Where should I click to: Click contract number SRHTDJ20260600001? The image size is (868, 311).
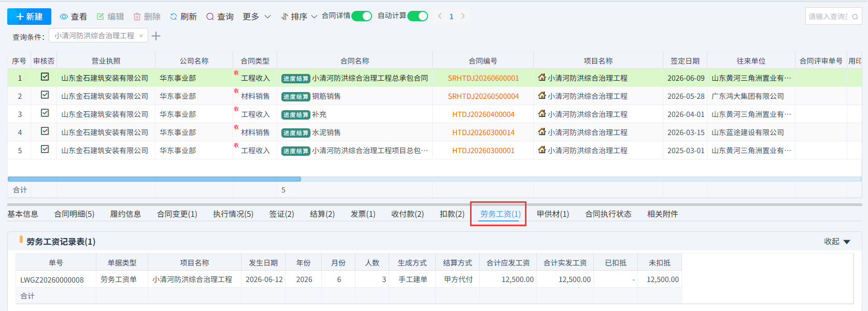tap(483, 78)
